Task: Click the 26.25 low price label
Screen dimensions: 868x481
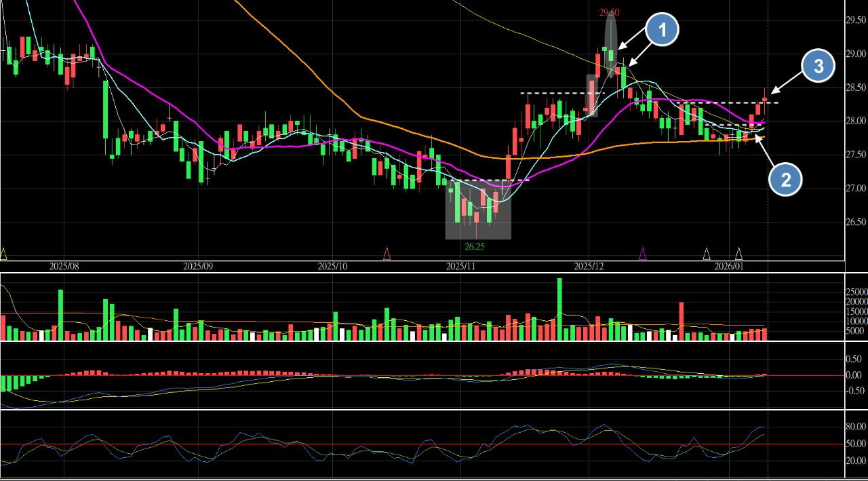Action: click(474, 246)
